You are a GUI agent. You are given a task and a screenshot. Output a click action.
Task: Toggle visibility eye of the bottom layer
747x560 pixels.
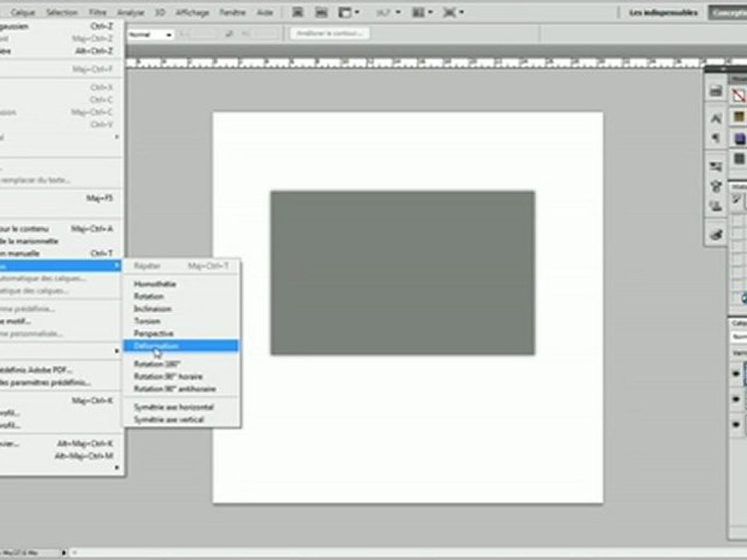pos(737,424)
